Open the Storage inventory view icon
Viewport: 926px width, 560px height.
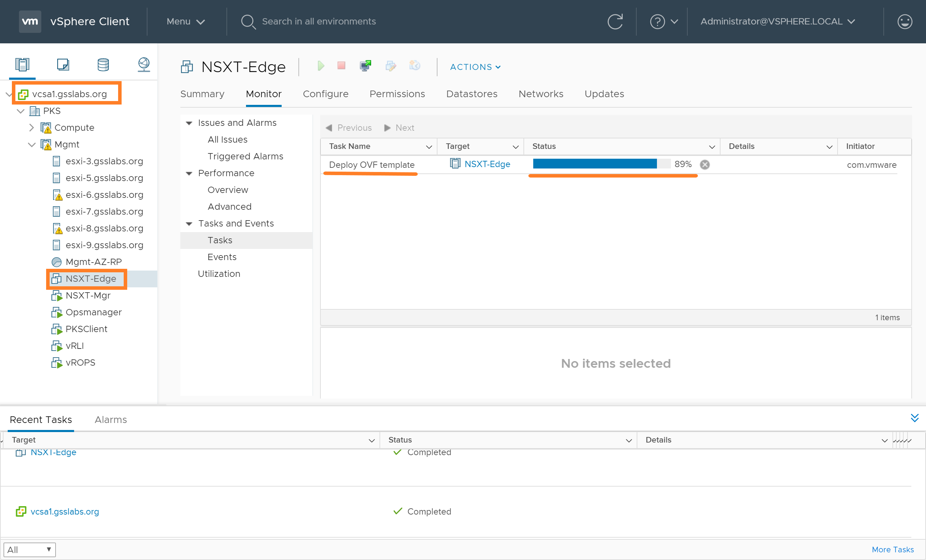pyautogui.click(x=103, y=65)
